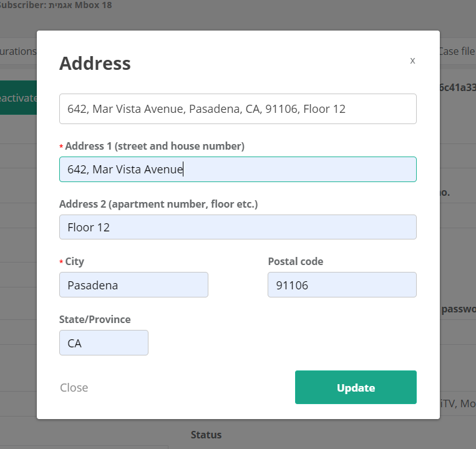Click the Postal code label
The image size is (476, 449).
click(296, 261)
